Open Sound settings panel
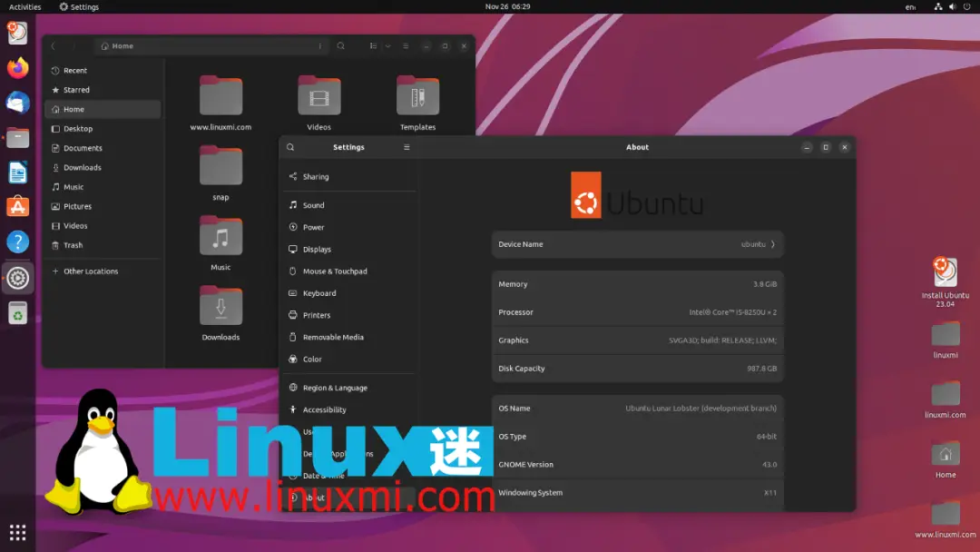This screenshot has height=552, width=980. coord(348,205)
